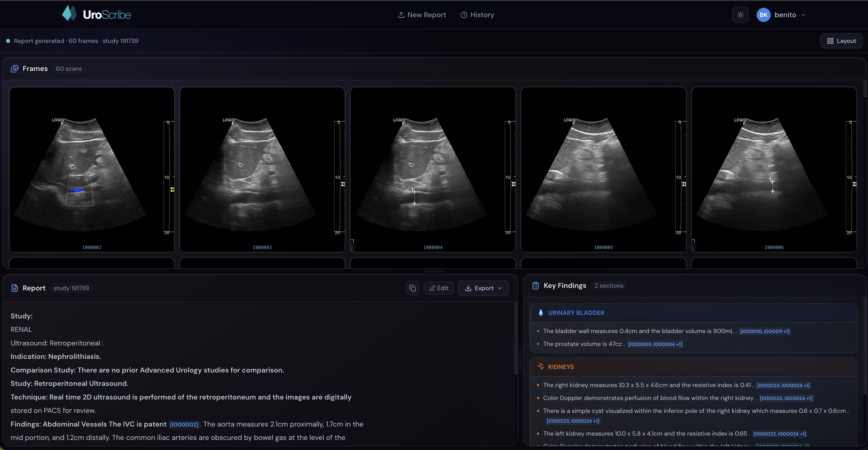Click the prostate volume frame reference link
This screenshot has height=450, width=868.
[655, 344]
